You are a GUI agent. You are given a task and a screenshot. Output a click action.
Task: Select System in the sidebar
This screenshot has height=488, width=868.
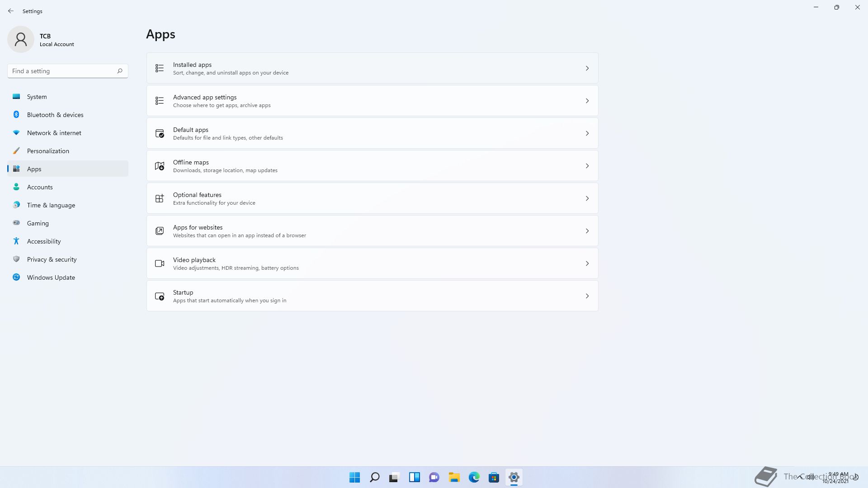pyautogui.click(x=37, y=97)
